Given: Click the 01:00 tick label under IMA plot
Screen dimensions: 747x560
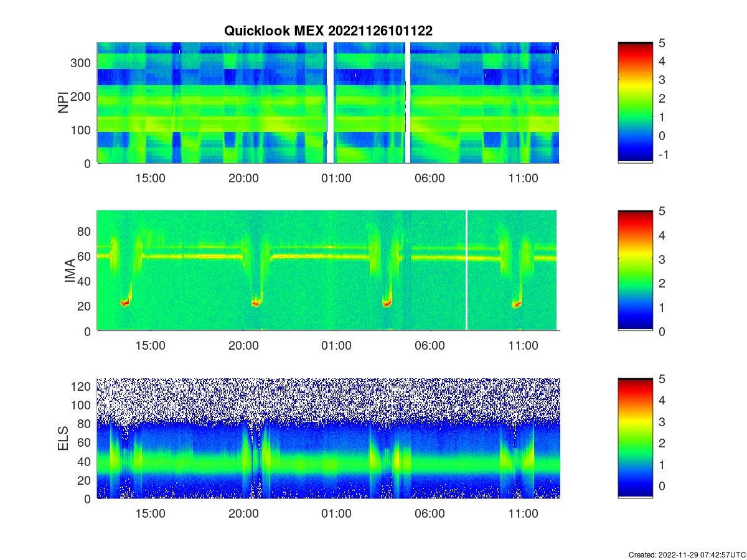Looking at the screenshot, I should point(336,346).
